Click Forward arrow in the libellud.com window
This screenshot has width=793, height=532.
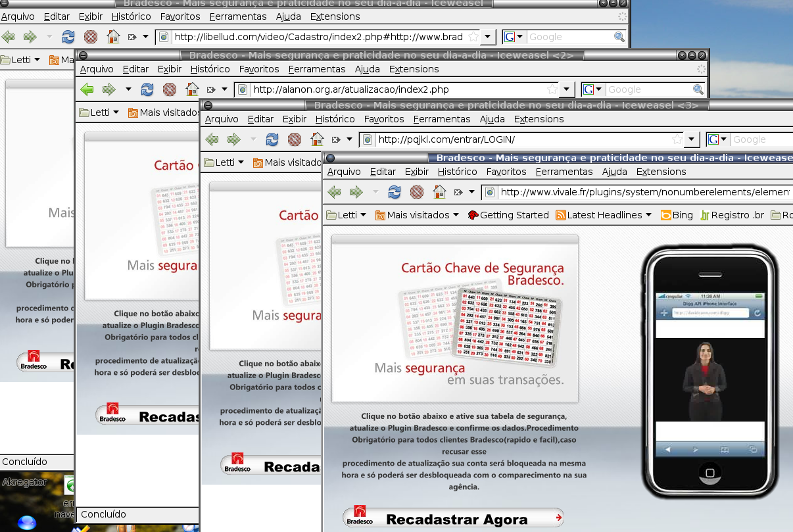[30, 37]
